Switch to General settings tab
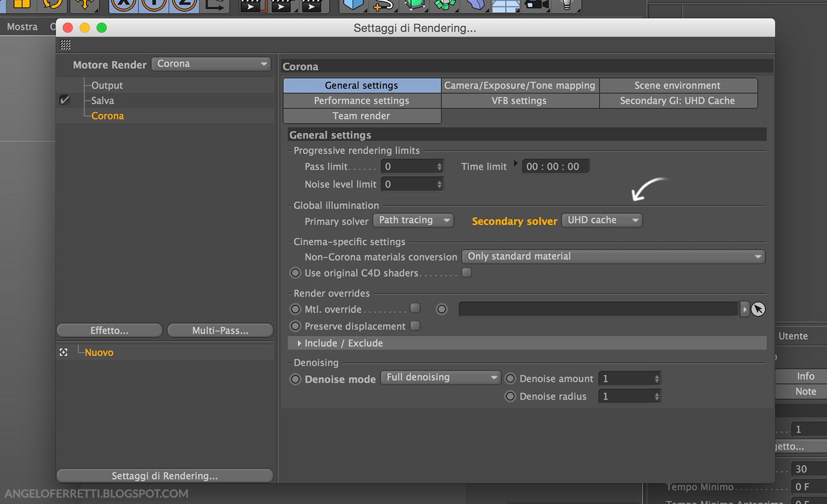Screen dimensions: 827x504 pos(362,85)
